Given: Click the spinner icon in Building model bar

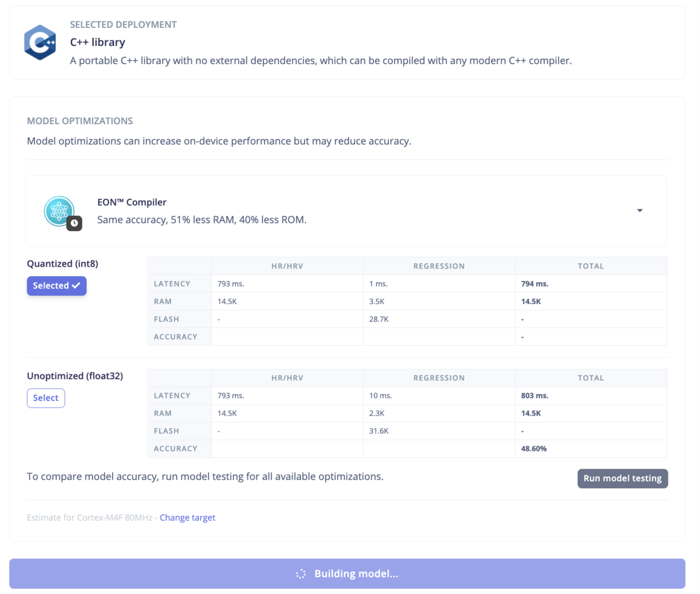Looking at the screenshot, I should click(x=301, y=574).
